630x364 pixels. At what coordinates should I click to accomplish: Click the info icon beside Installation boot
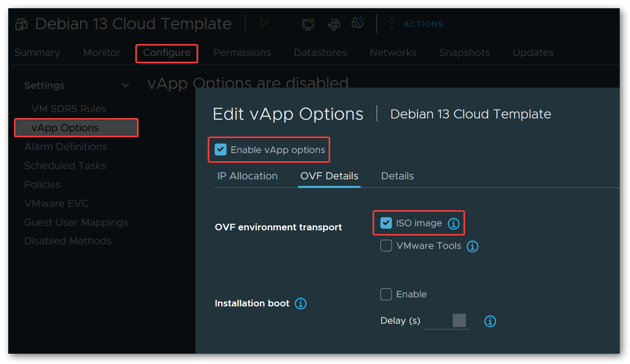click(x=301, y=304)
